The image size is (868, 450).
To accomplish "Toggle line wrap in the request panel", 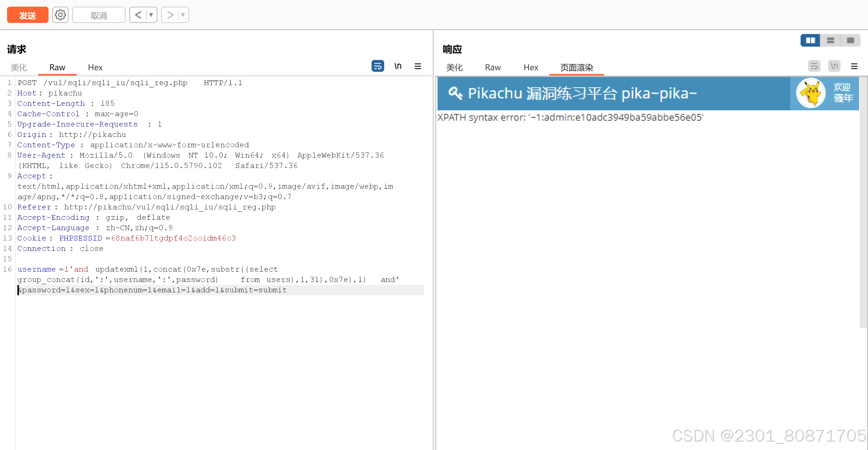I will click(378, 66).
